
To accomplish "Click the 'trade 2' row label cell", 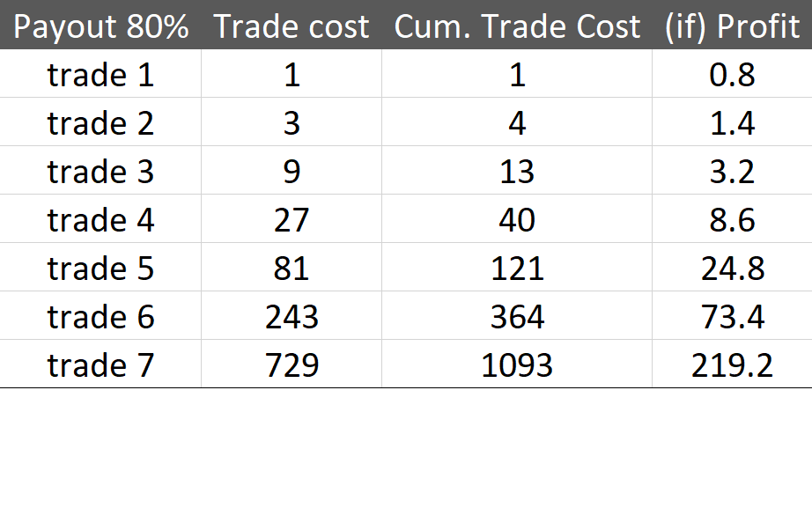I will coord(100,121).
